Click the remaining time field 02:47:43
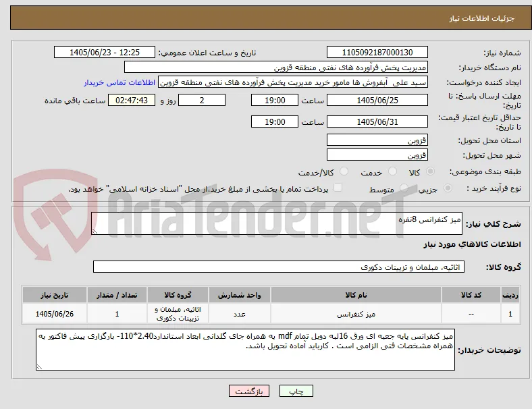The width and height of the screenshot is (532, 409). (x=132, y=100)
